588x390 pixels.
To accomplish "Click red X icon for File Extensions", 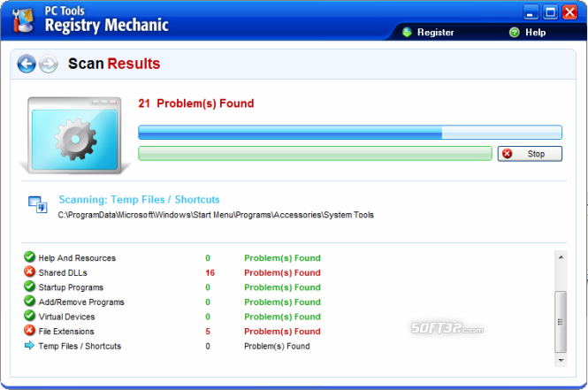I will pos(29,330).
